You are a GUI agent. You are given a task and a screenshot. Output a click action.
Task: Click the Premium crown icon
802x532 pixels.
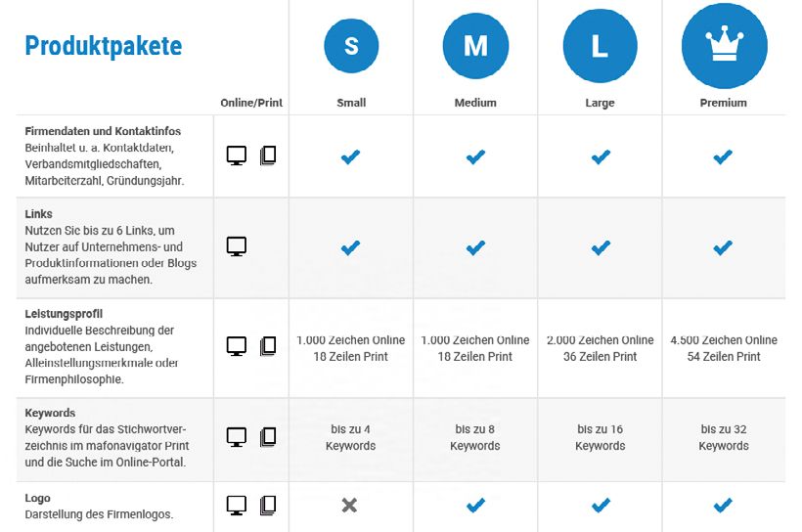point(724,44)
